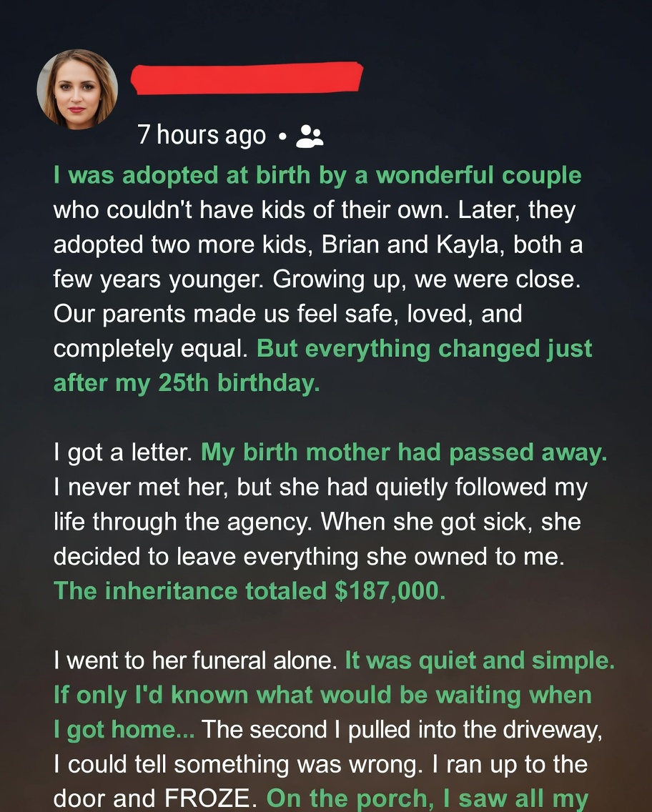Click "Our parents made us feel safe" line
The width and height of the screenshot is (652, 812).
click(287, 315)
